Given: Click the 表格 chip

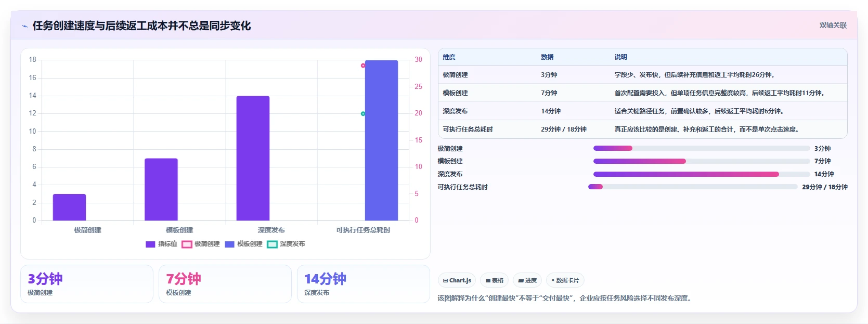Looking at the screenshot, I should (495, 280).
